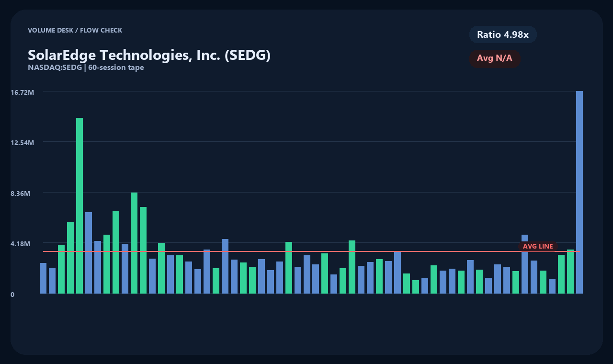
Task: Click the 16.72M axis label
Action: 22,92
